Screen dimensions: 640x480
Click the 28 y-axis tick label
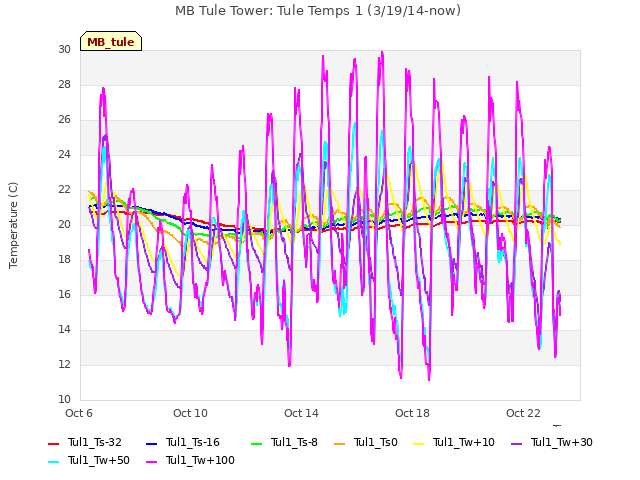click(x=64, y=84)
